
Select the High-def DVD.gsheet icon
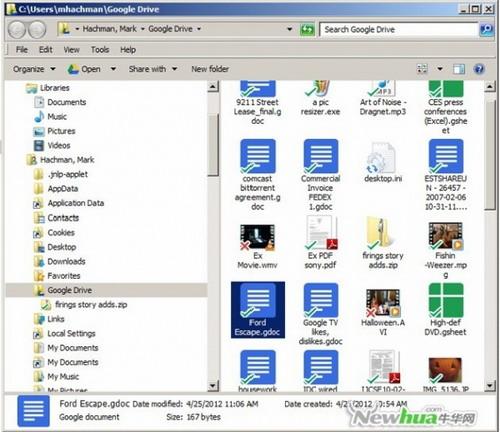(446, 300)
